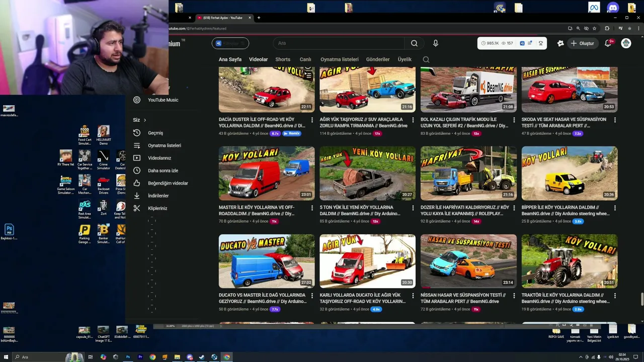Image resolution: width=644 pixels, height=362 pixels.
Task: Switch to the Üyelik tab
Action: (x=405, y=59)
